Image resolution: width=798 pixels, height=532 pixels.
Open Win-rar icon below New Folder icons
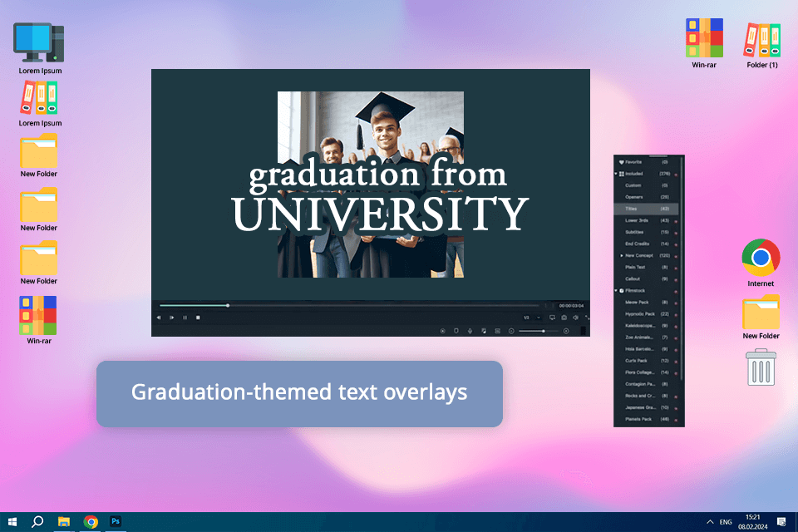[x=39, y=320]
